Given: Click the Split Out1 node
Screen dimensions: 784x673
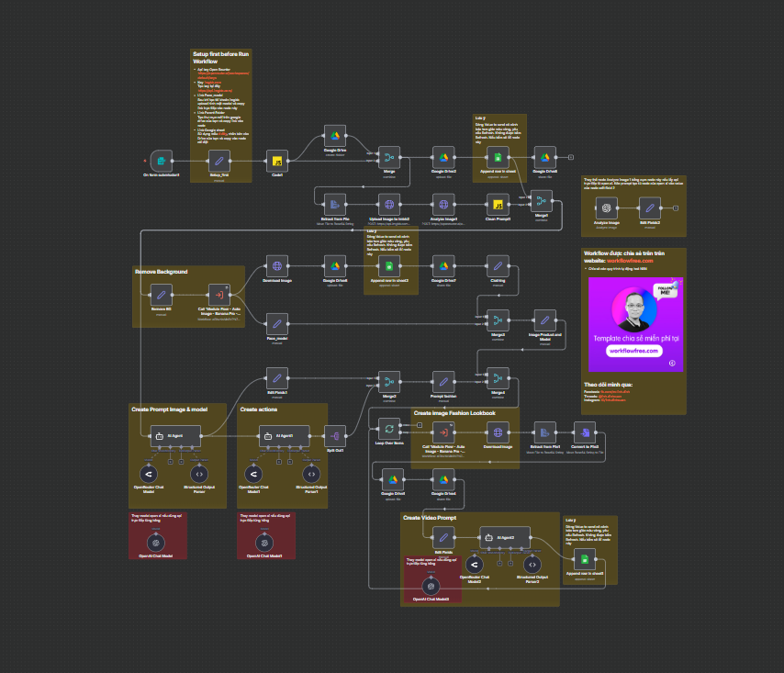Looking at the screenshot, I should tap(334, 436).
